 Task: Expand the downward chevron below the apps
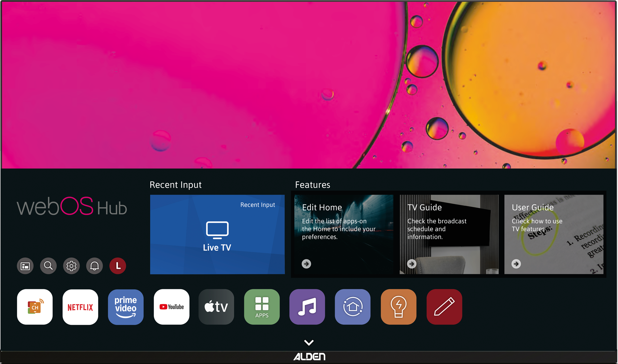[x=309, y=342]
